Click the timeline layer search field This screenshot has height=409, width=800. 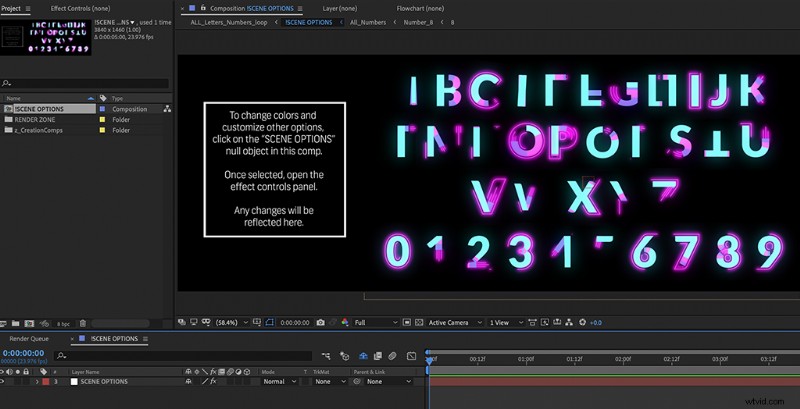[x=183, y=356]
